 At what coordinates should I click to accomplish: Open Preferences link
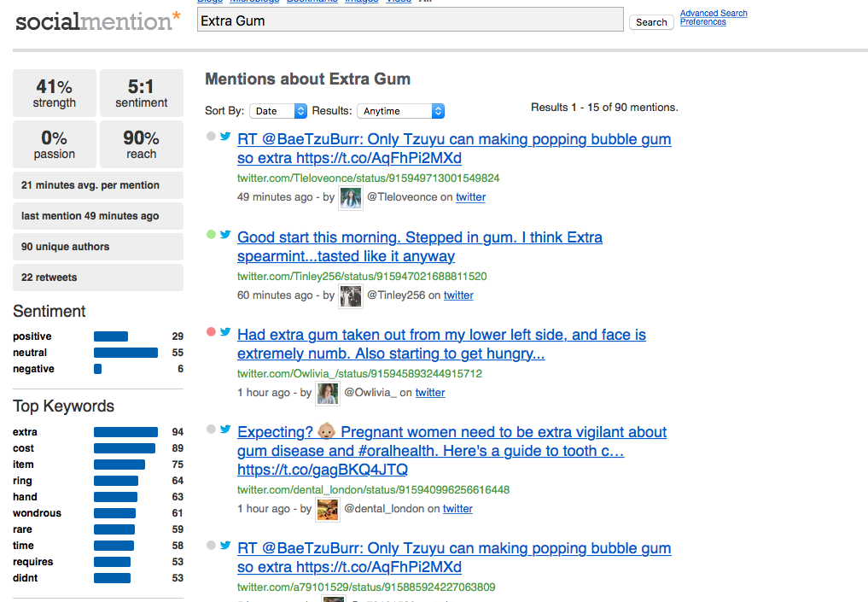tap(702, 21)
